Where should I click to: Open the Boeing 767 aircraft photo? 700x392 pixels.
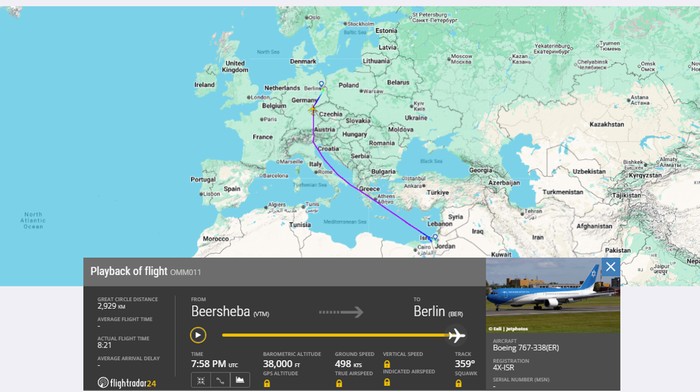click(553, 295)
